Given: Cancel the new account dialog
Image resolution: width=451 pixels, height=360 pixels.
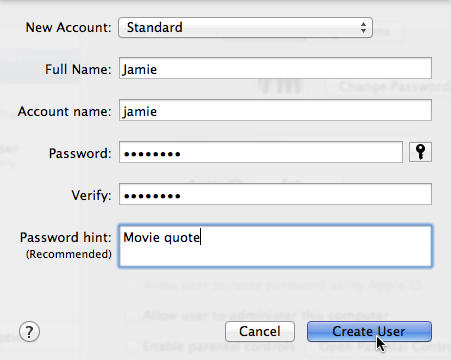Looking at the screenshot, I should [x=260, y=331].
